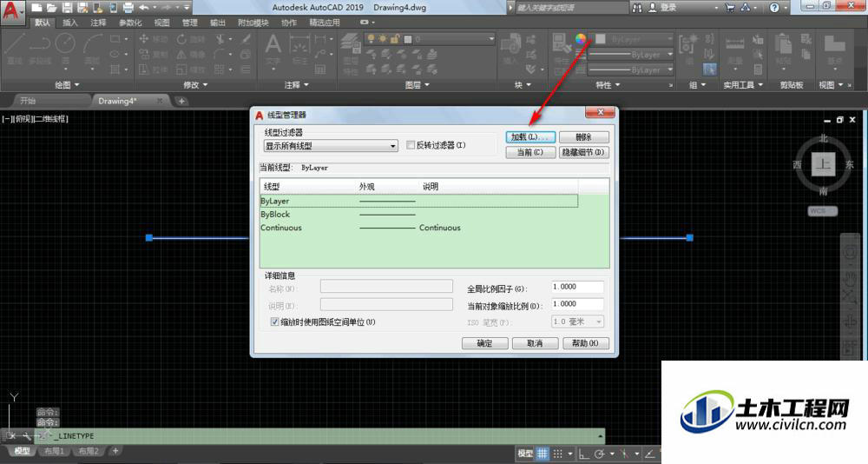Screen dimensions: 868x464
Task: Click the Autodesk App Store cart icon
Action: pyautogui.click(x=730, y=8)
